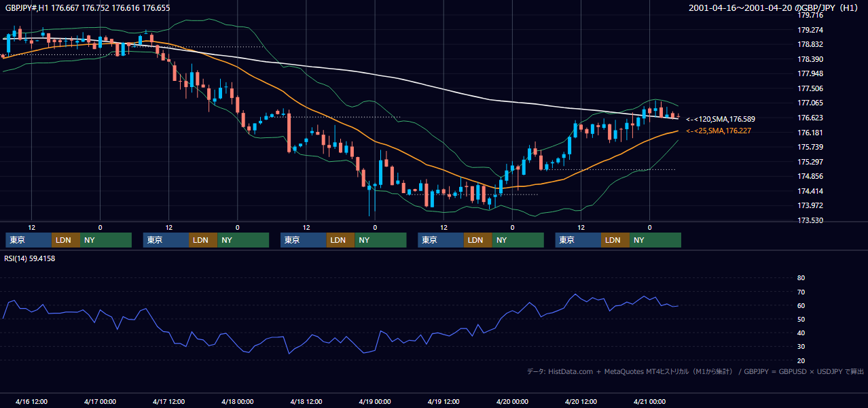Click the 4/16 12:00 time axis label

[x=31, y=401]
